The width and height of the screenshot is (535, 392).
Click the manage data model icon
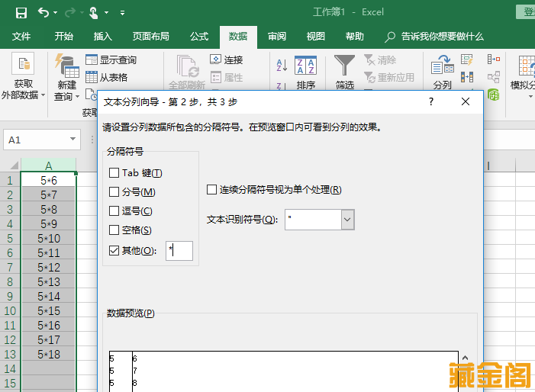tap(494, 95)
